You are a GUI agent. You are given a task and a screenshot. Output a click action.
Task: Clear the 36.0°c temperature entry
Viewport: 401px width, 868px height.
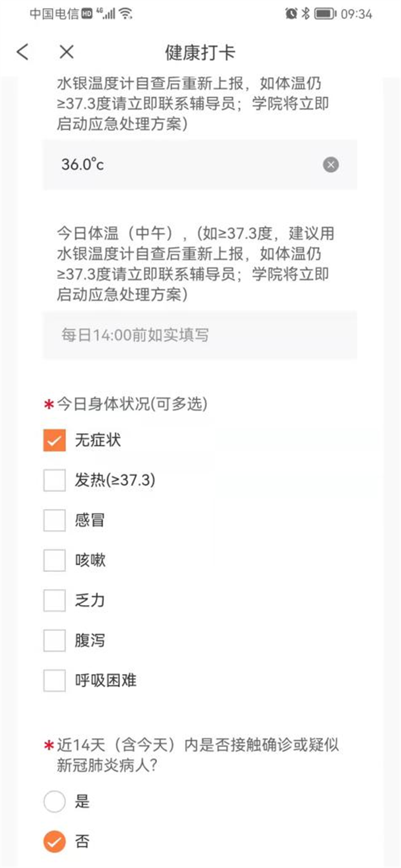click(331, 165)
